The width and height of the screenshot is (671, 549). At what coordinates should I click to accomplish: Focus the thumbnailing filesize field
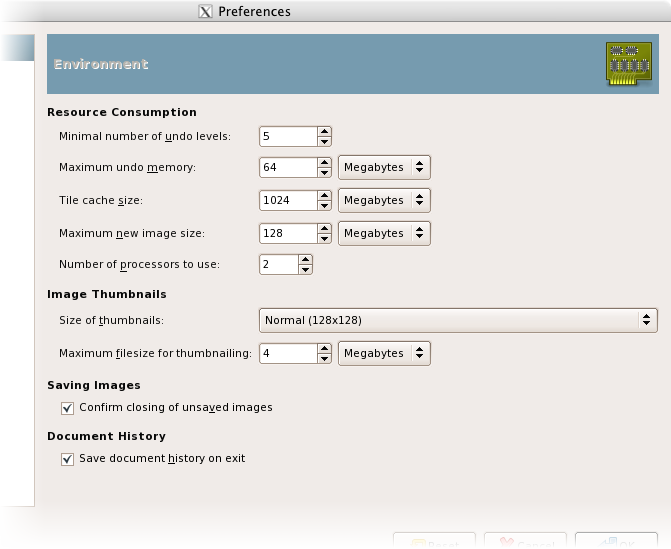(x=289, y=353)
